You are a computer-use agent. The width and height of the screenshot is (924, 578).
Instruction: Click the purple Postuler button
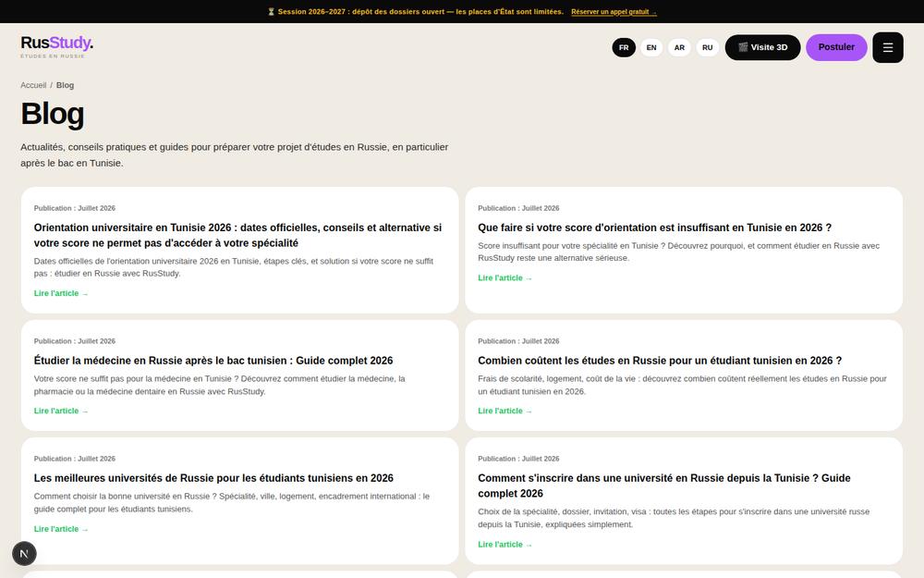pyautogui.click(x=836, y=47)
